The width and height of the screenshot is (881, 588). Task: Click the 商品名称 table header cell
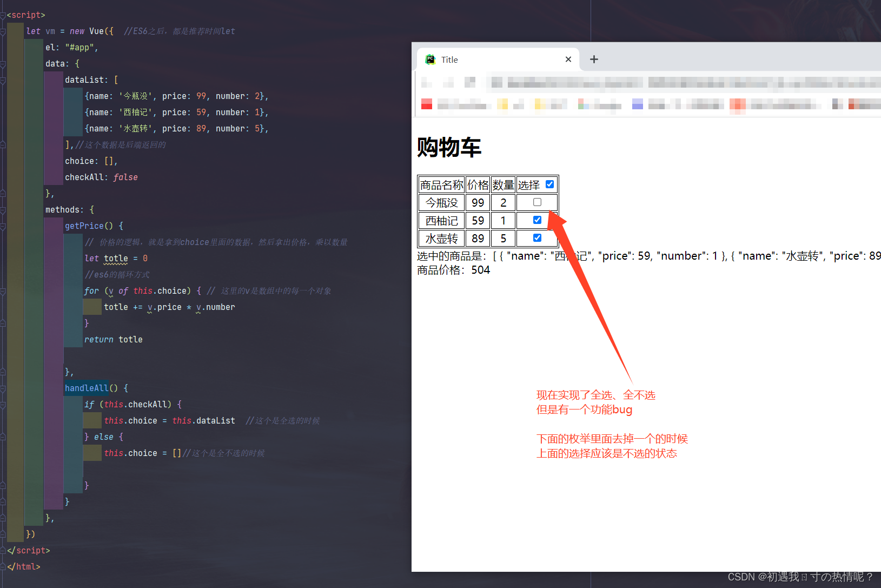tap(442, 185)
